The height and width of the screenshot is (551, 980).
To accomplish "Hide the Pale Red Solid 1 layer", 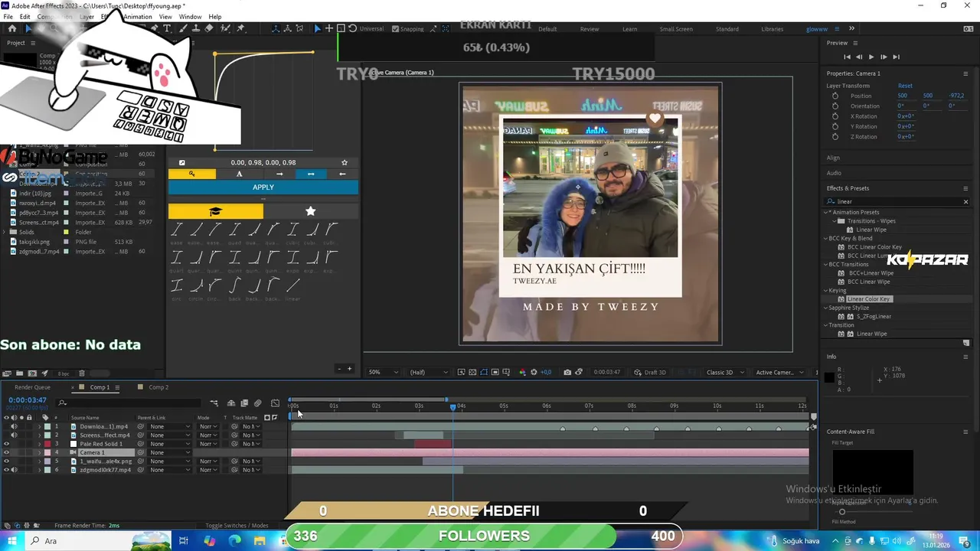I will [x=6, y=444].
